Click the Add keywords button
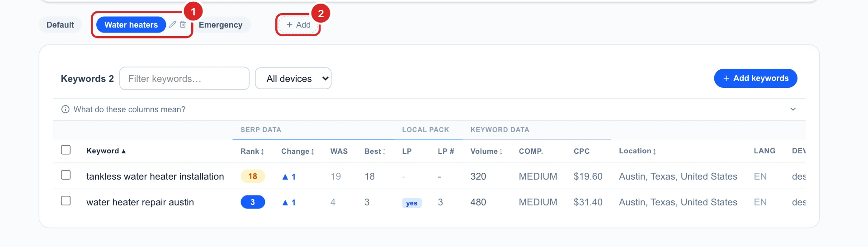Image resolution: width=868 pixels, height=247 pixels. pos(755,78)
